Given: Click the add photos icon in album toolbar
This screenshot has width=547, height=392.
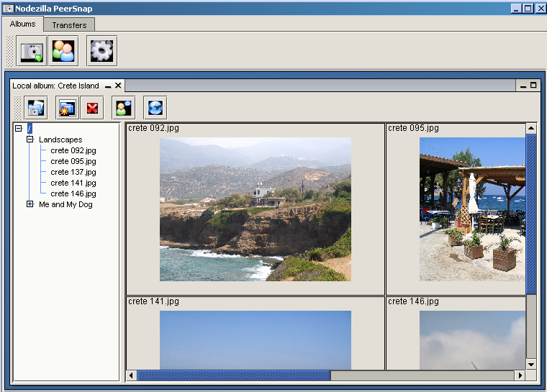Looking at the screenshot, I should pyautogui.click(x=35, y=108).
